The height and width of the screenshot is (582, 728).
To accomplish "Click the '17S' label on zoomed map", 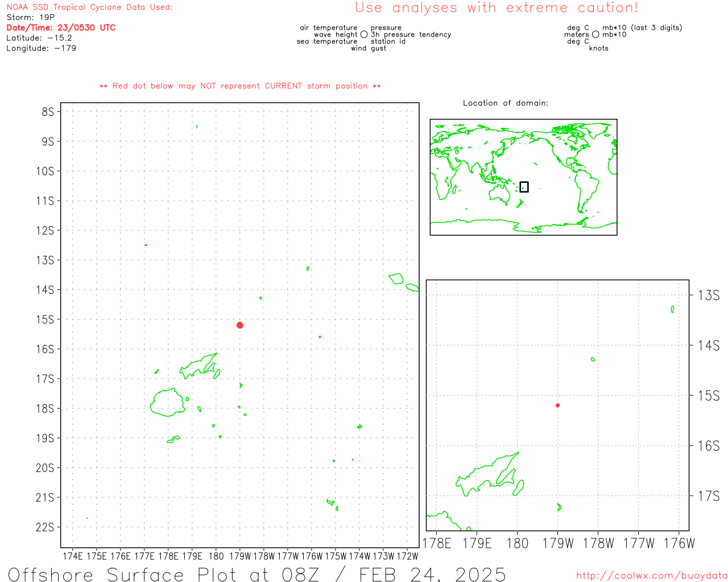I will pyautogui.click(x=709, y=496).
